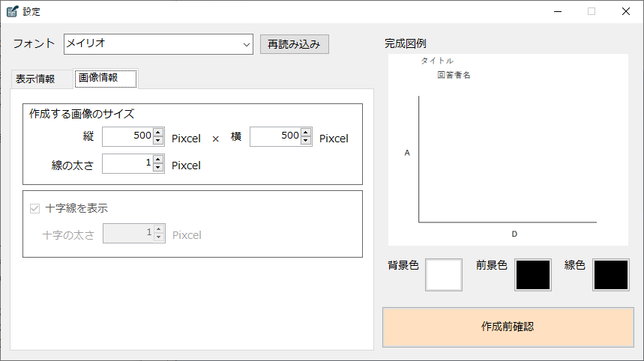Click the 完成図例 preview image
Screen dimensions: 644x361
coord(508,150)
